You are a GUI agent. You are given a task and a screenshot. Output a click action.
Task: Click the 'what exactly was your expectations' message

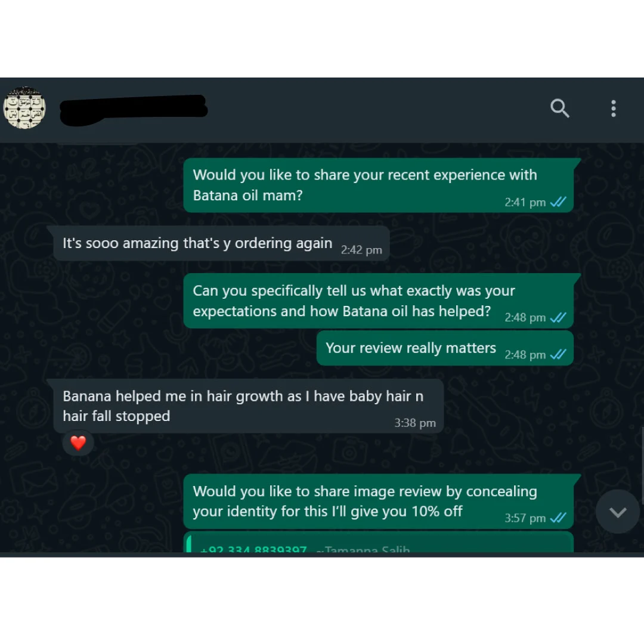coord(378,301)
